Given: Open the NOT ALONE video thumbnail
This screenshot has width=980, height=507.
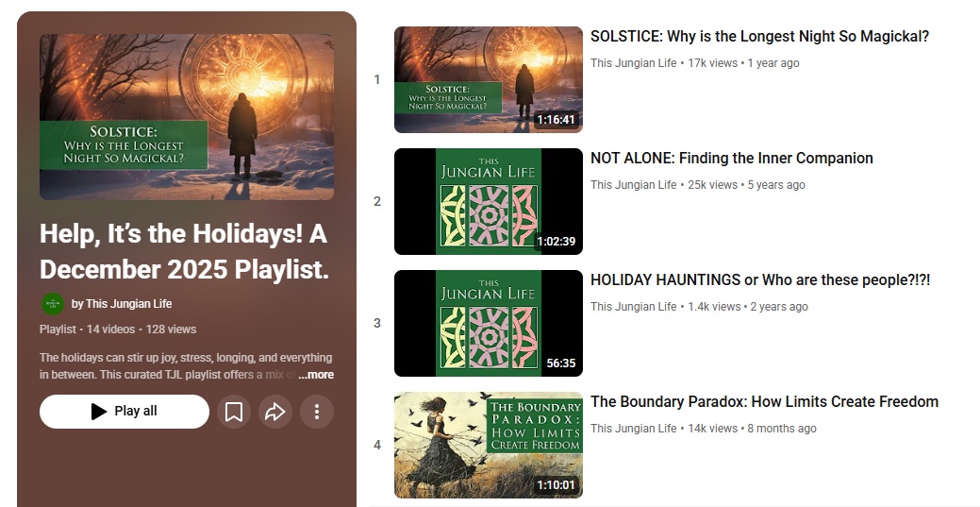Looking at the screenshot, I should [489, 201].
